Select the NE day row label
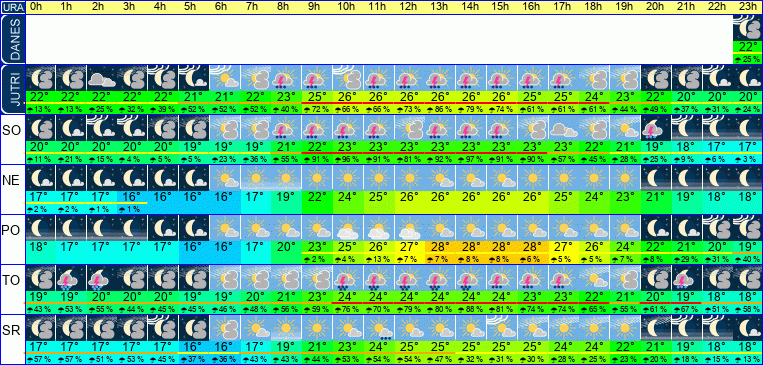763x365 pixels. (x=12, y=181)
